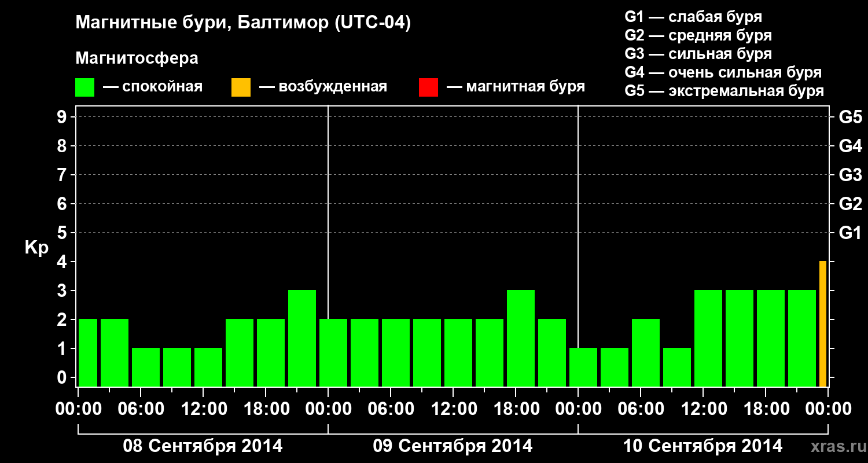Click the '— возбужденная' legend text
The image size is (868, 463).
point(323,87)
